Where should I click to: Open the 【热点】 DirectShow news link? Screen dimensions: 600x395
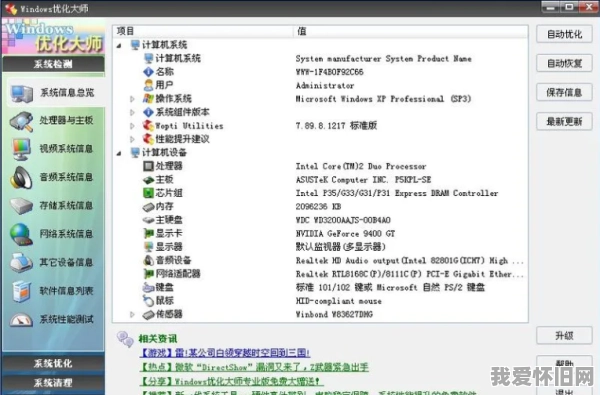[x=254, y=367]
